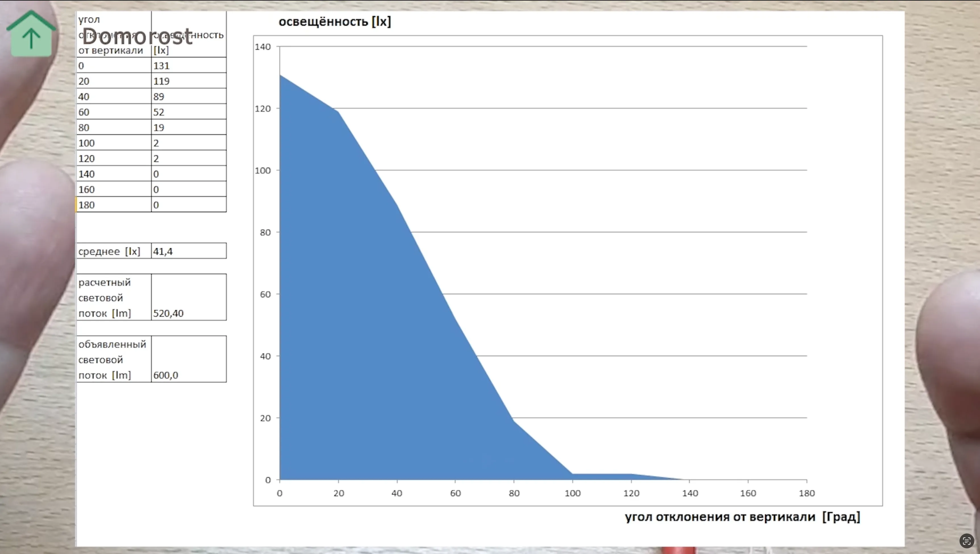Screen dimensions: 980x554
Task: Select the расчетный световой поток label cell
Action: 113,297
